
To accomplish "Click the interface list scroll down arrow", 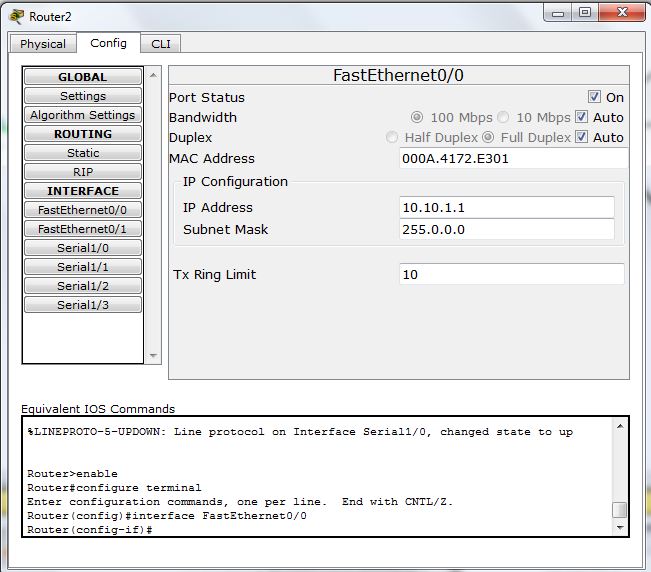I will (x=153, y=356).
